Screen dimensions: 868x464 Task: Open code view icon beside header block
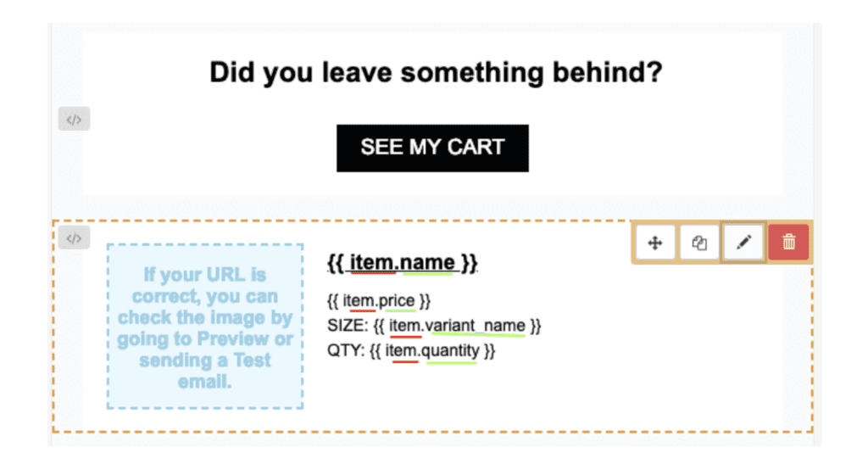pos(75,119)
